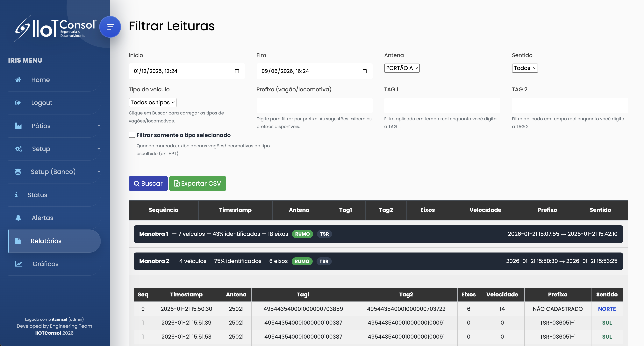The image size is (644, 346).
Task: Click the Prefixo (vagão/locomotiva) input field
Action: 314,105
